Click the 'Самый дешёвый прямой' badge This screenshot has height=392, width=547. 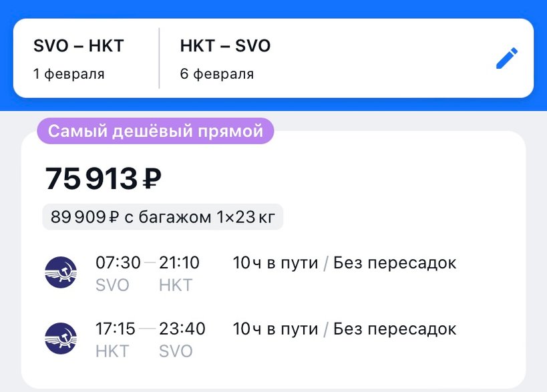click(156, 132)
